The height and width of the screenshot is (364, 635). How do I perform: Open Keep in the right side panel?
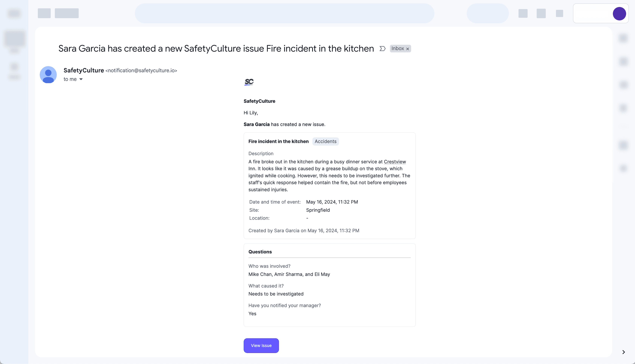pos(623,61)
